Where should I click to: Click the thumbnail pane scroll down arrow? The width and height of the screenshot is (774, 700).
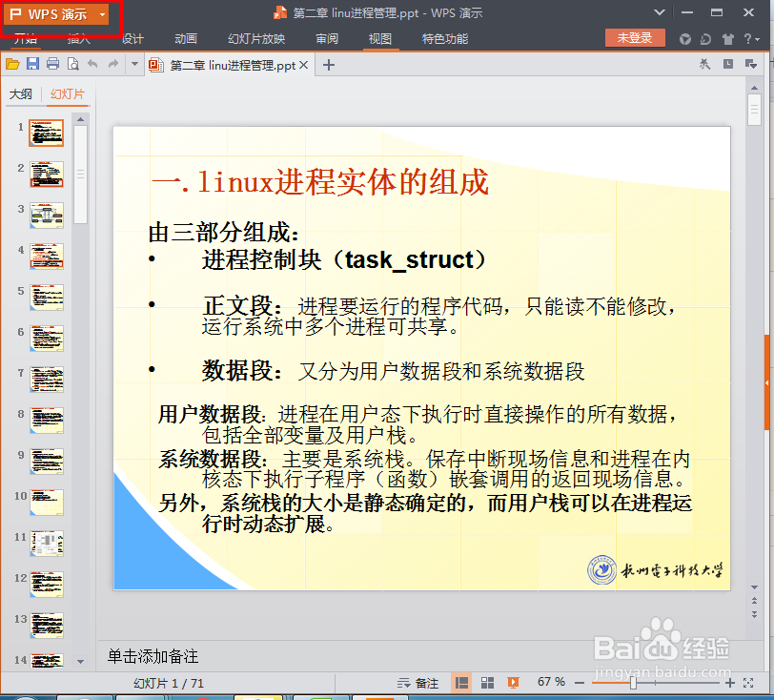[x=80, y=661]
